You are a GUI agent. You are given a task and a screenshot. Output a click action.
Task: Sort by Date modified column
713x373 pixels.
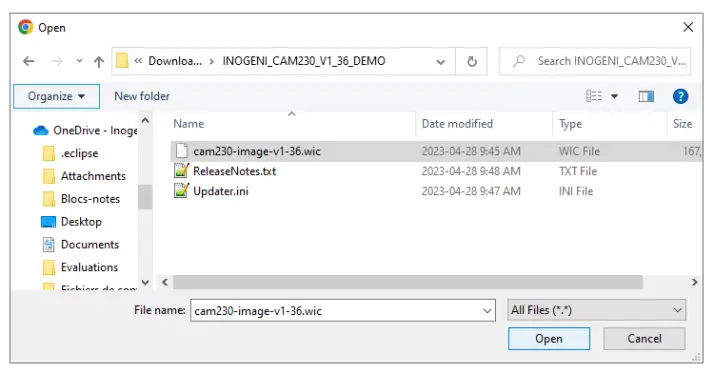(x=457, y=124)
